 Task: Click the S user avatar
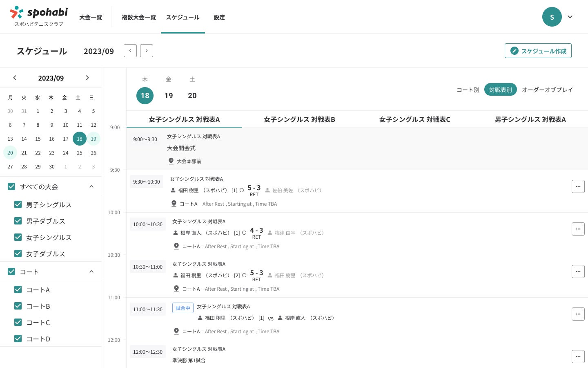[552, 17]
